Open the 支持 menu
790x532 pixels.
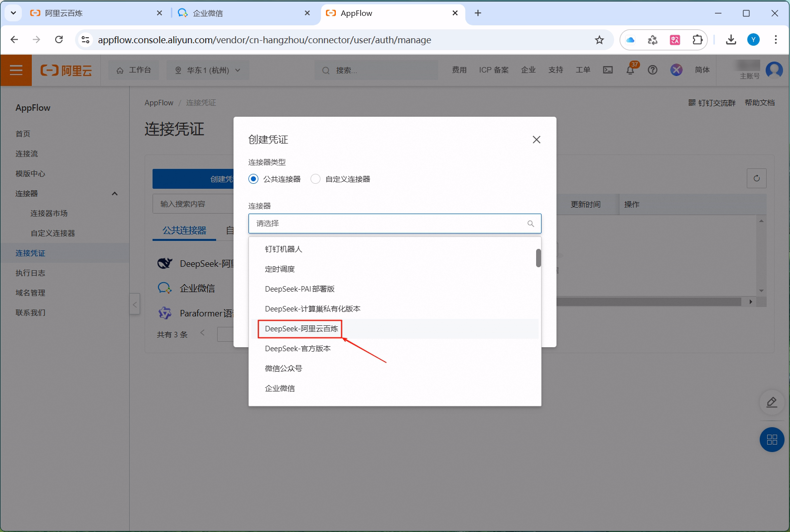[555, 70]
